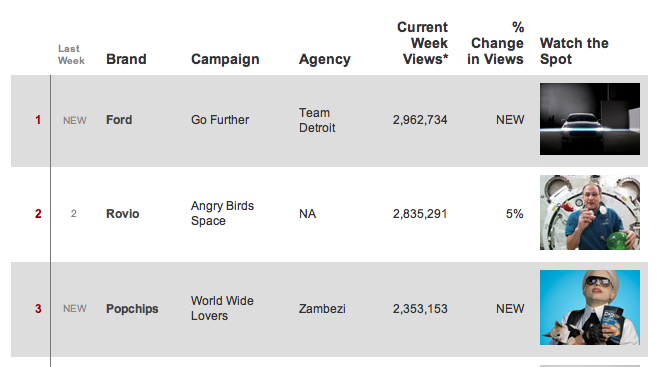The width and height of the screenshot is (657, 367).
Task: Click the Current Week Views header
Action: pos(422,43)
